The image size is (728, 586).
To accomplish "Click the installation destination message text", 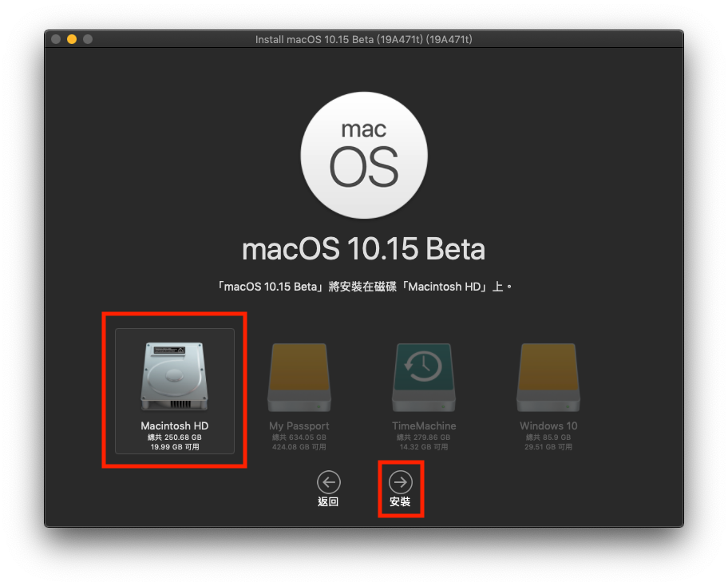I will tap(364, 287).
